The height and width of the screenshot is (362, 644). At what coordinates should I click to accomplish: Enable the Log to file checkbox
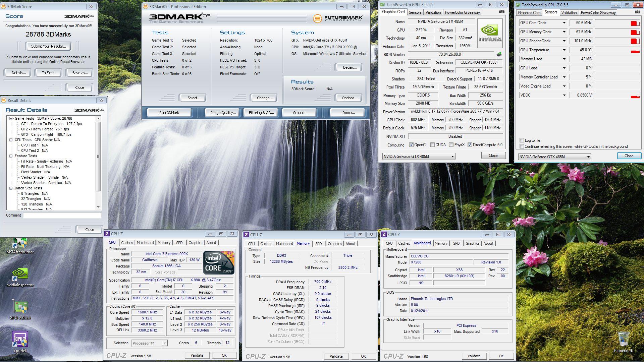(522, 140)
